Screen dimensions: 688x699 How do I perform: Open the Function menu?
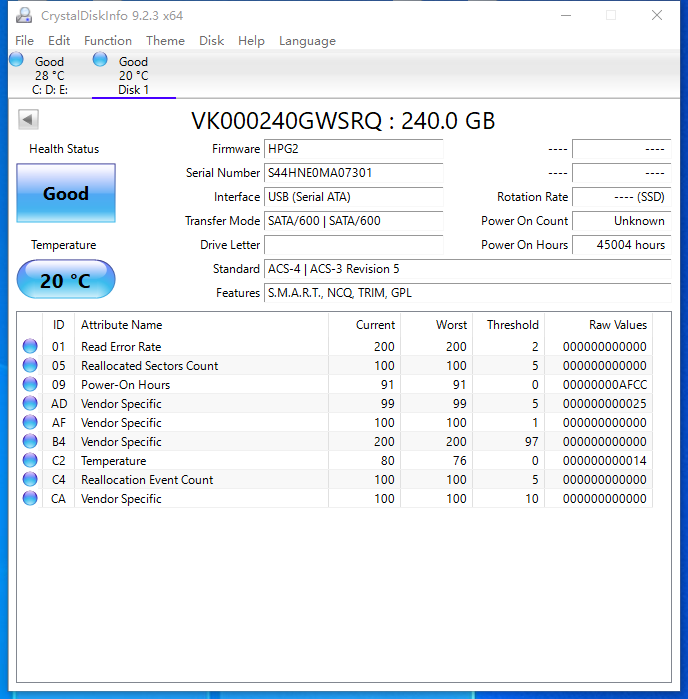pyautogui.click(x=108, y=41)
